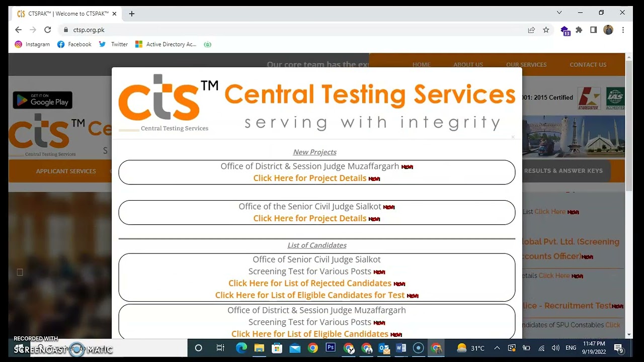Go back with the browser back arrow
The width and height of the screenshot is (644, 362).
[18, 30]
